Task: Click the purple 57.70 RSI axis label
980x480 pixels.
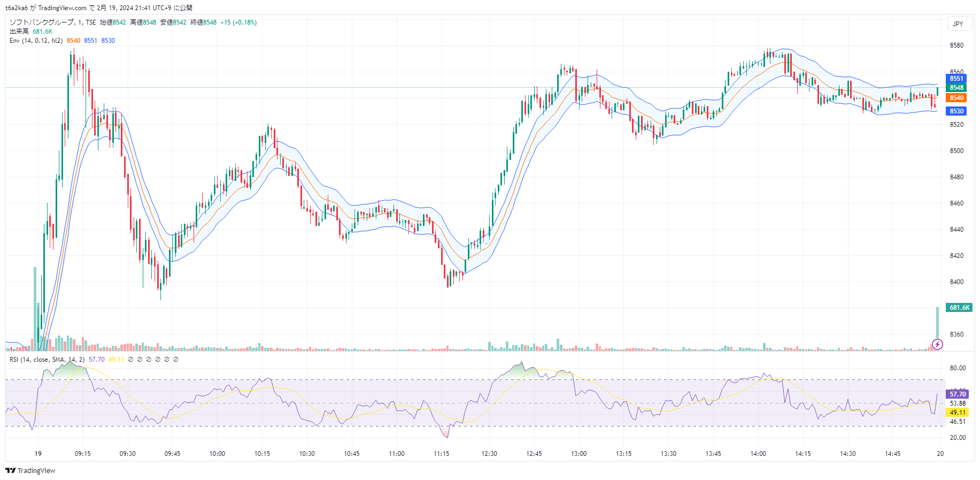Action: click(x=957, y=394)
